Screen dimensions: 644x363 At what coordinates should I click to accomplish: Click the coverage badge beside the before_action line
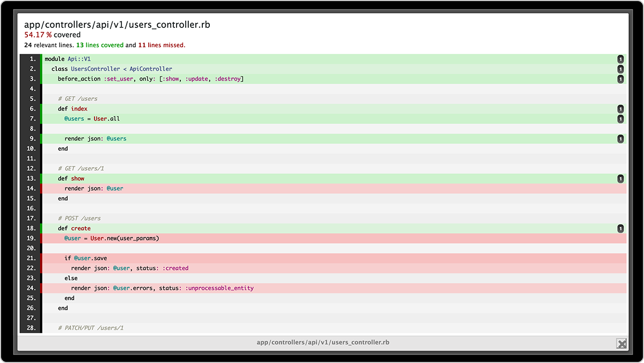tap(620, 78)
